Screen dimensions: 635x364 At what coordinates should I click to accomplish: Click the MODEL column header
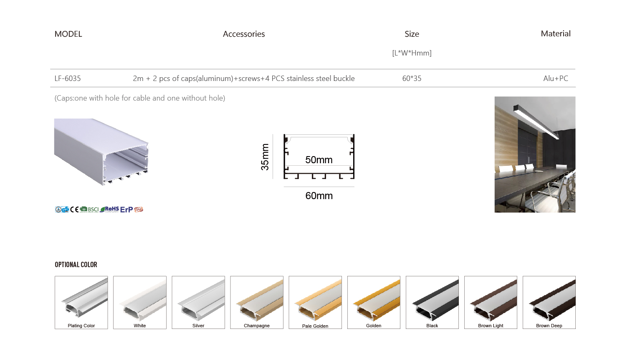(68, 34)
